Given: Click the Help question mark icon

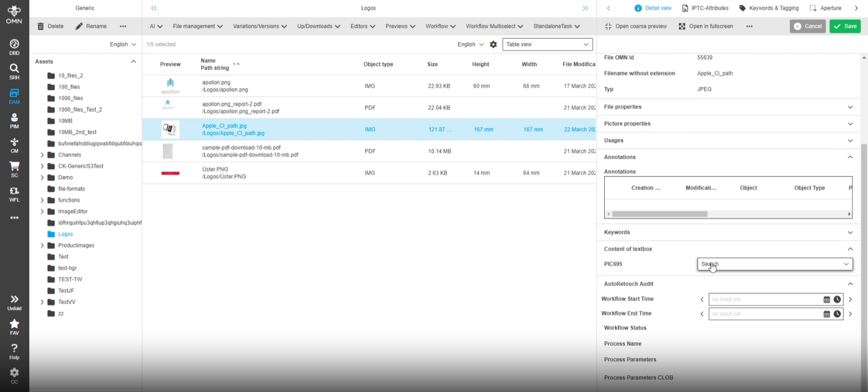Looking at the screenshot, I should click(x=14, y=351).
